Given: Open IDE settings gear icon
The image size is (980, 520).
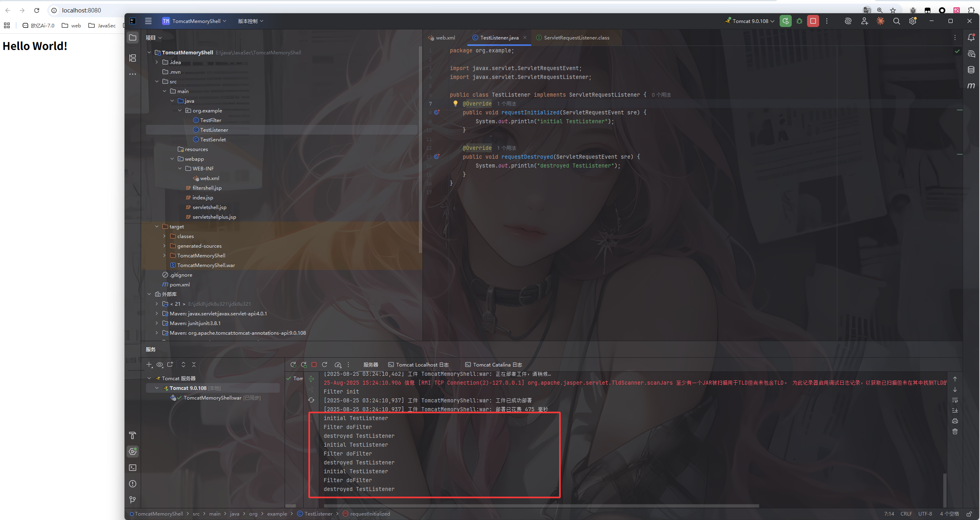Looking at the screenshot, I should [x=913, y=21].
